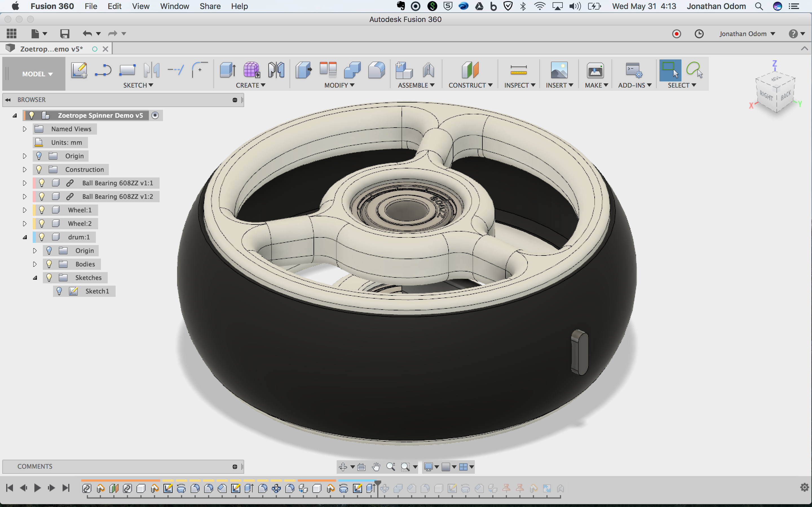
Task: Select the Extrude tool icon
Action: pyautogui.click(x=228, y=70)
